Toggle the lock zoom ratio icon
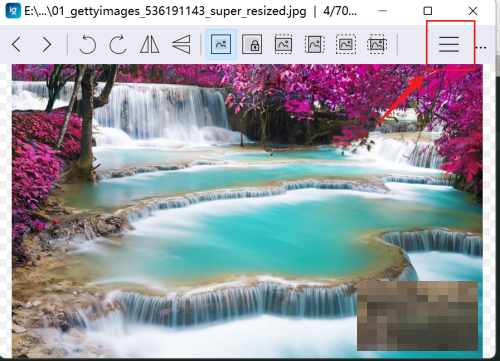 pyautogui.click(x=252, y=44)
